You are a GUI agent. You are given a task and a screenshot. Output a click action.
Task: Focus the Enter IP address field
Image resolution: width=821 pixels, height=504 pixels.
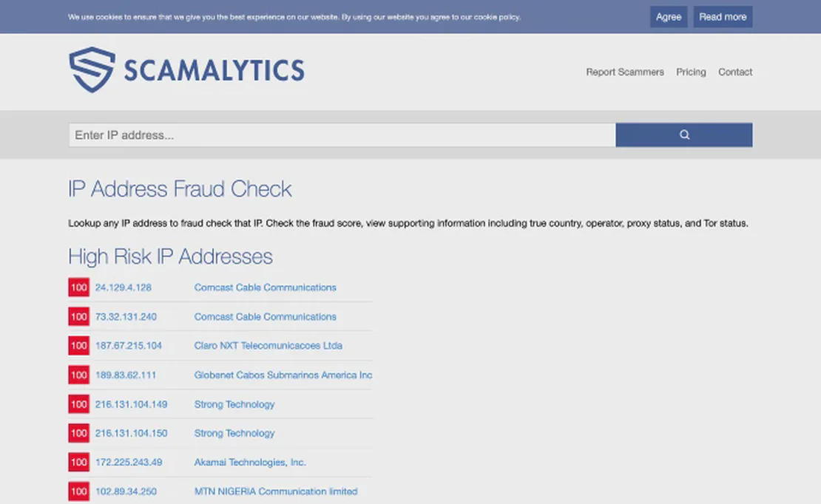tap(342, 135)
